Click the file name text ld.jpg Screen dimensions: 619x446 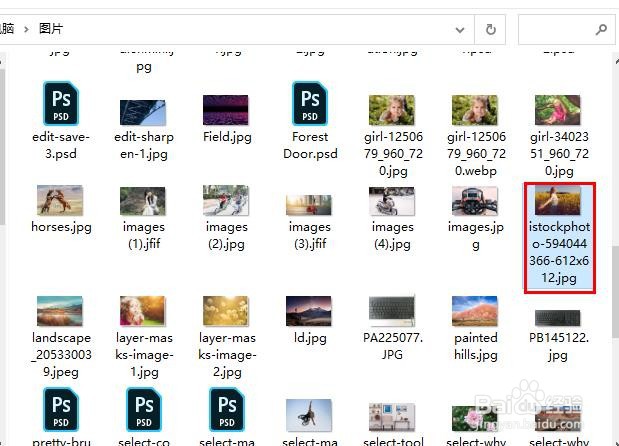[x=310, y=338]
